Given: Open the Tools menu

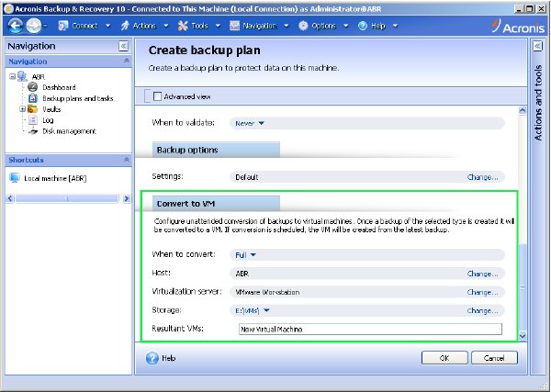Looking at the screenshot, I should pyautogui.click(x=199, y=26).
